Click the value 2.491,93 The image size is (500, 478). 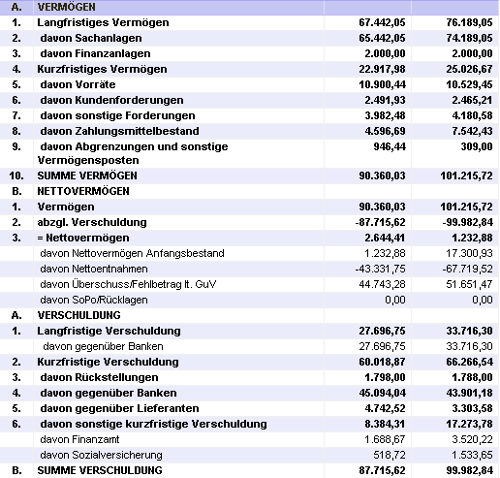(x=385, y=100)
